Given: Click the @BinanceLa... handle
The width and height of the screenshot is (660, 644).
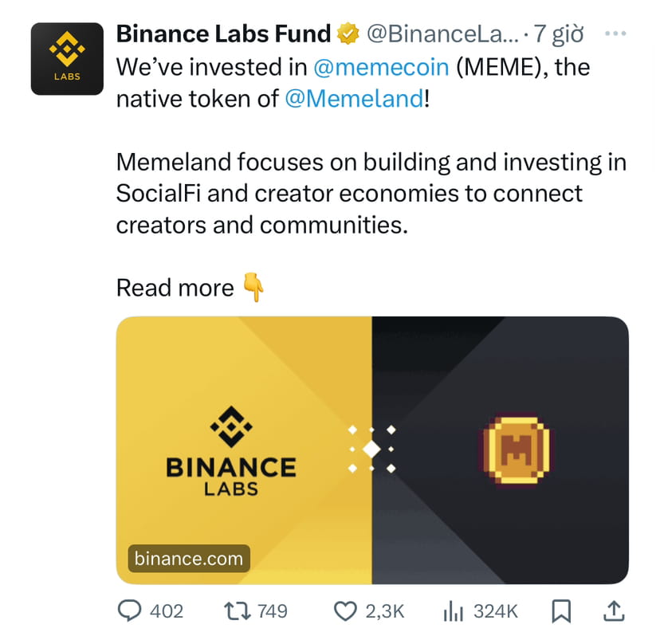Looking at the screenshot, I should (x=440, y=33).
